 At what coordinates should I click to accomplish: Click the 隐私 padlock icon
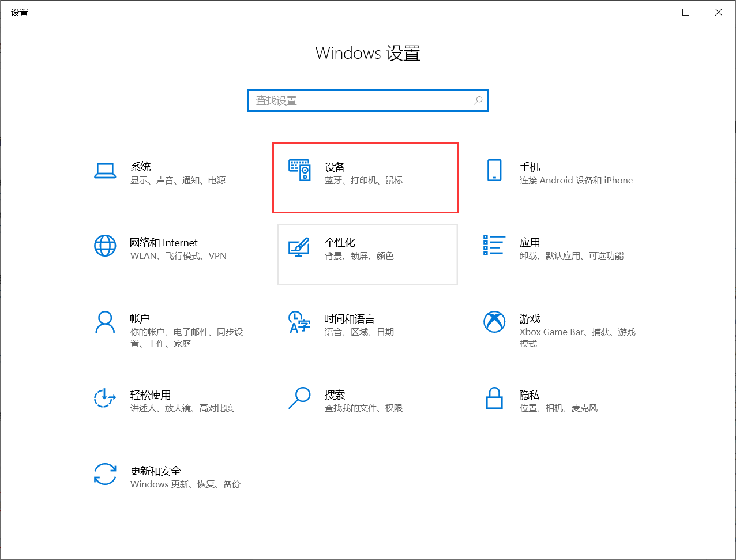point(494,398)
